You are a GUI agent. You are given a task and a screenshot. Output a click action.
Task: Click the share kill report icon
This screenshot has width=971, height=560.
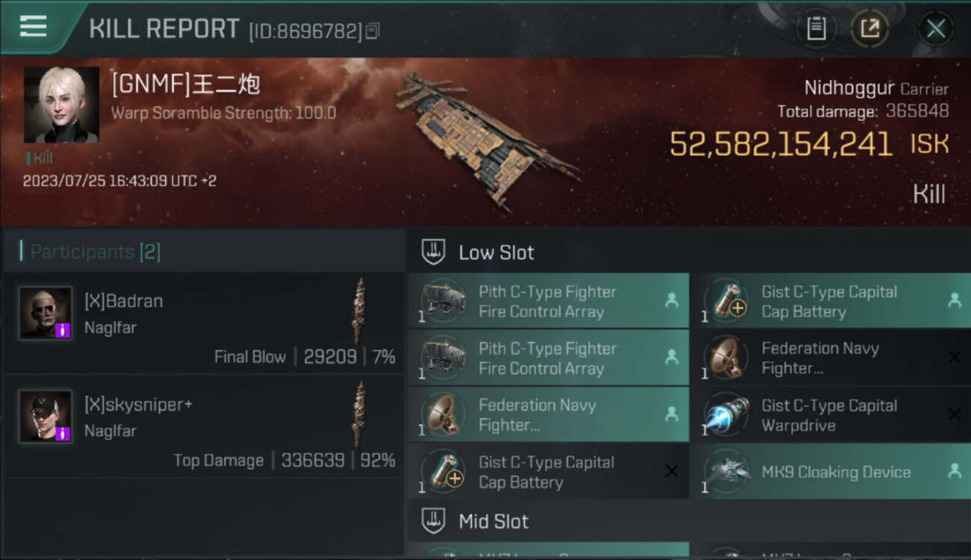(x=870, y=29)
